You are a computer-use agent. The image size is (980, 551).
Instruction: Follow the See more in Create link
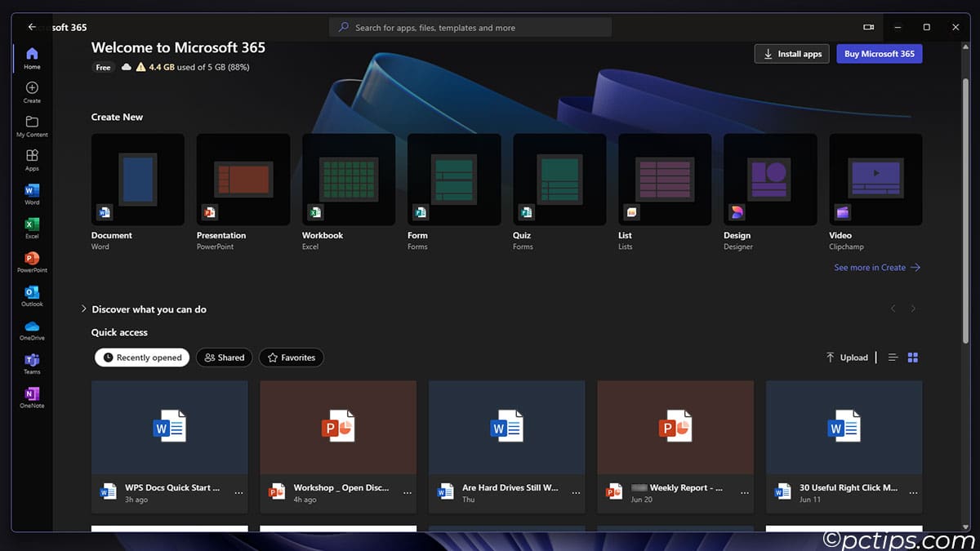[x=876, y=268]
